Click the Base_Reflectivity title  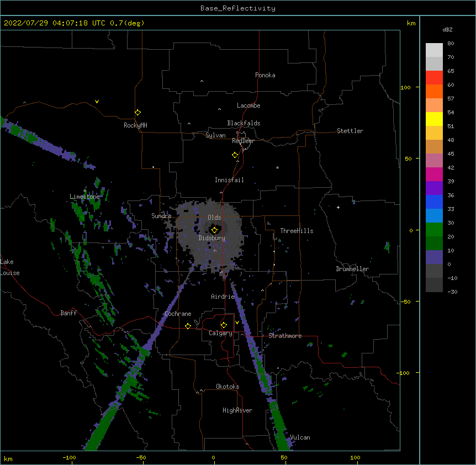point(238,8)
